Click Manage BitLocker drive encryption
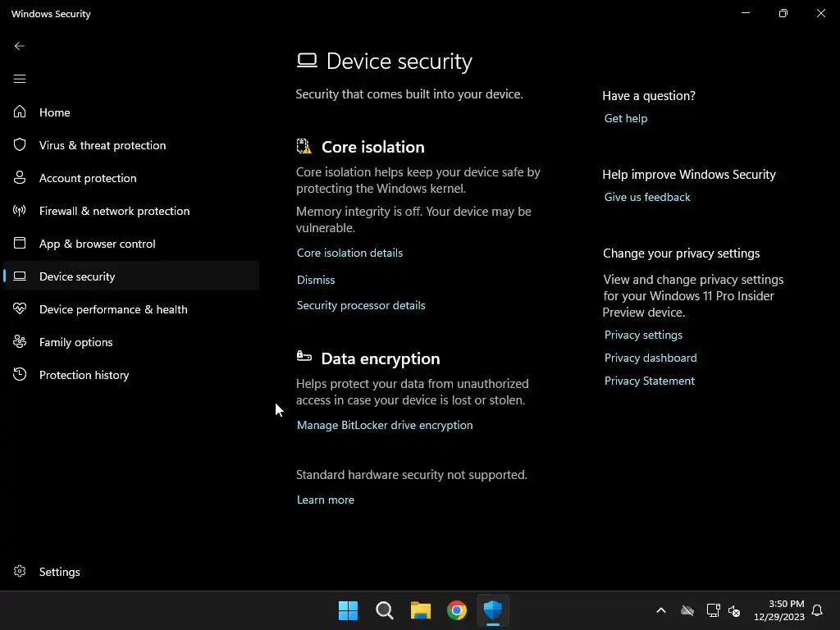 coord(385,425)
